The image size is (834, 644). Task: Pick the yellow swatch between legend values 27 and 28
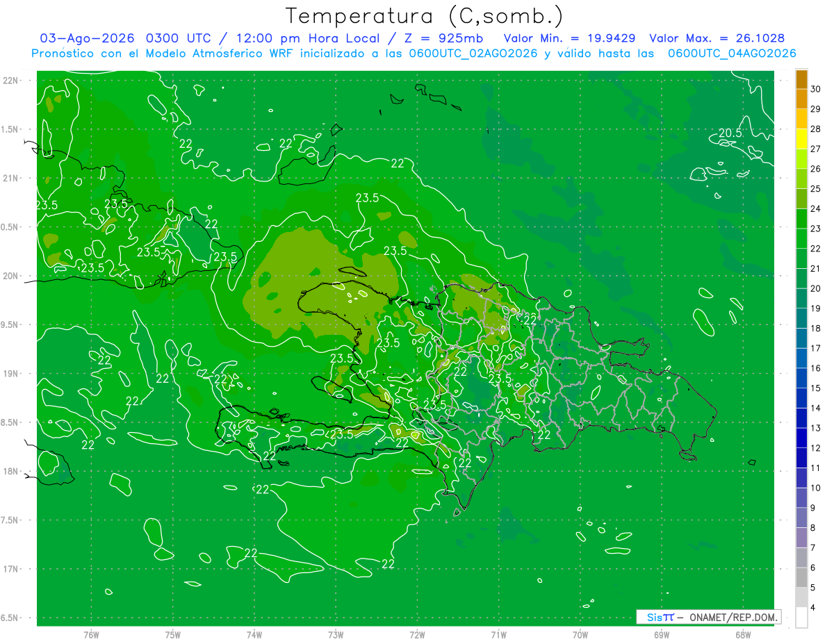coord(801,139)
